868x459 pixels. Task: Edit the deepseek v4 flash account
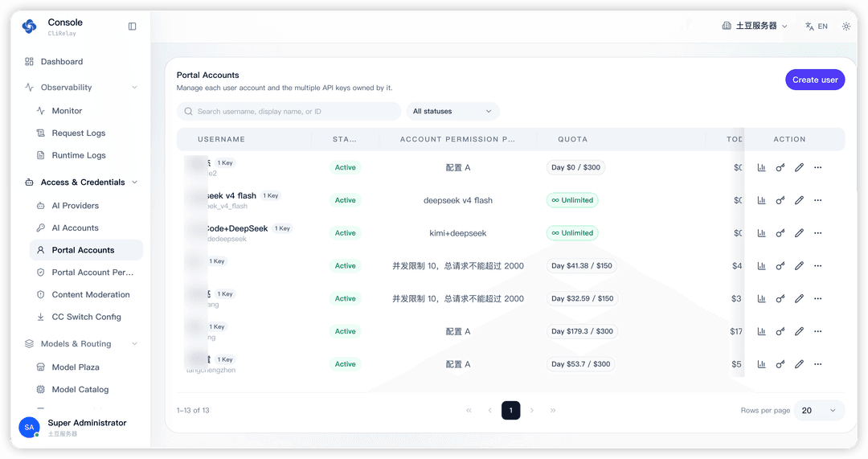point(799,200)
